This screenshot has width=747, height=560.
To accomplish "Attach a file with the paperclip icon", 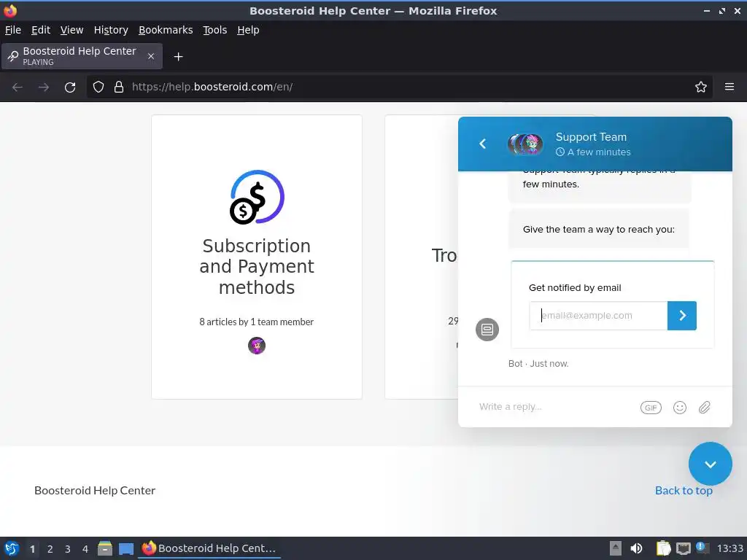I will (x=705, y=408).
